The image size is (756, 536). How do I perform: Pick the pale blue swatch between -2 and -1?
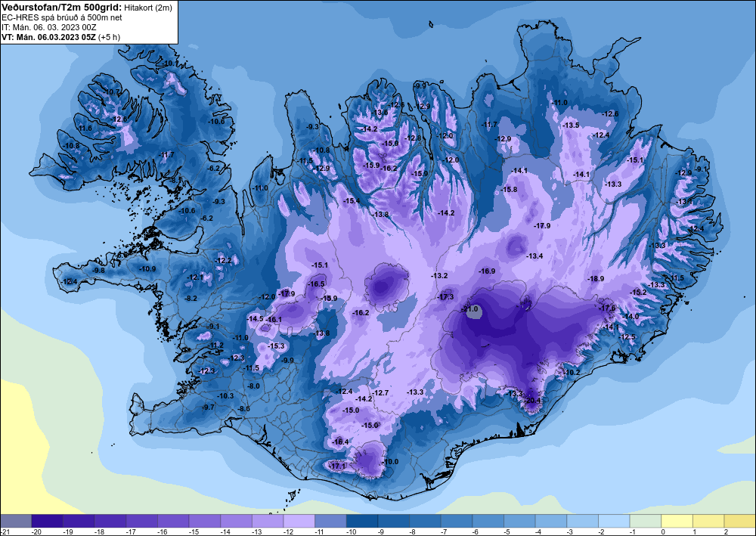[614, 521]
